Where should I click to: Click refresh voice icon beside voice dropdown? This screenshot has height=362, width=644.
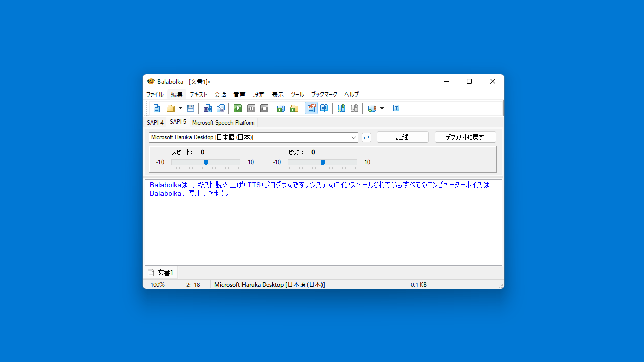366,138
